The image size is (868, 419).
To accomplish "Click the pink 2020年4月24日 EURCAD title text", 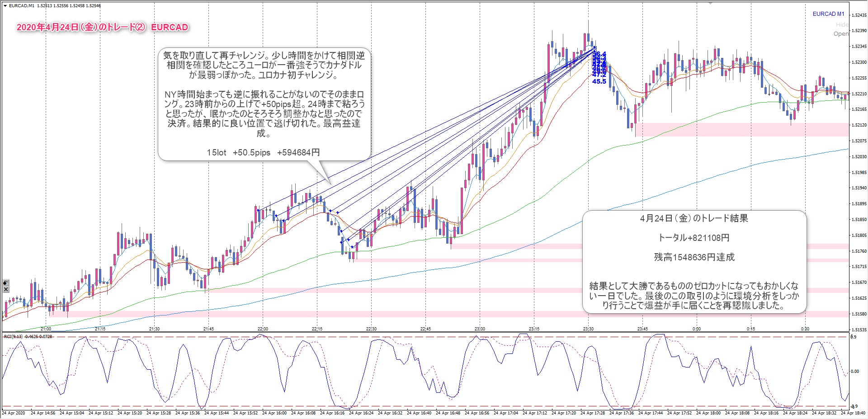I will (102, 28).
